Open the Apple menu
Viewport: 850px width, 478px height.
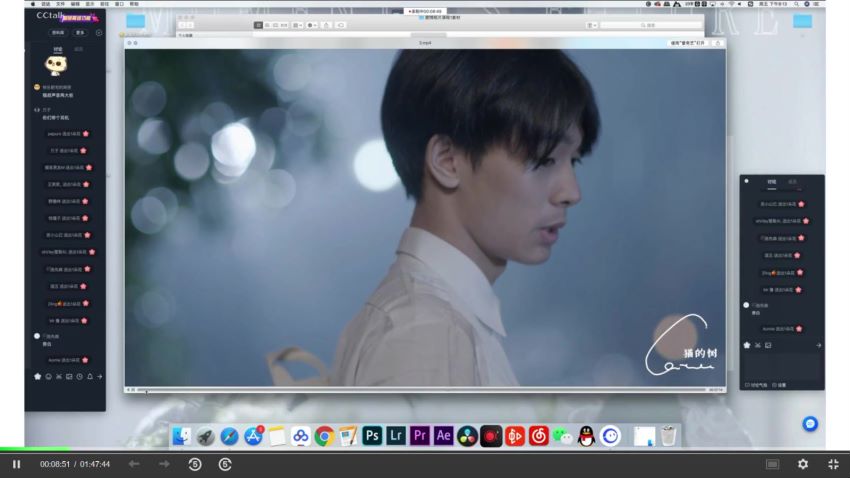point(33,4)
